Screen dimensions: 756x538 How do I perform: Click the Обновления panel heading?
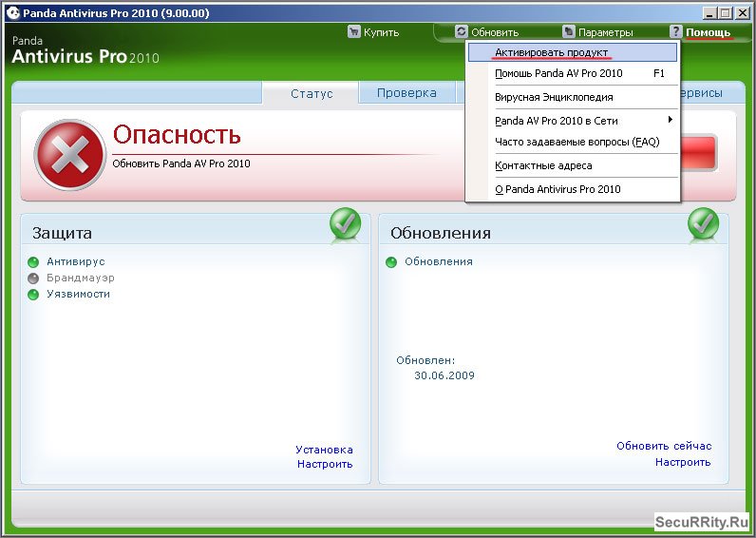coord(441,233)
